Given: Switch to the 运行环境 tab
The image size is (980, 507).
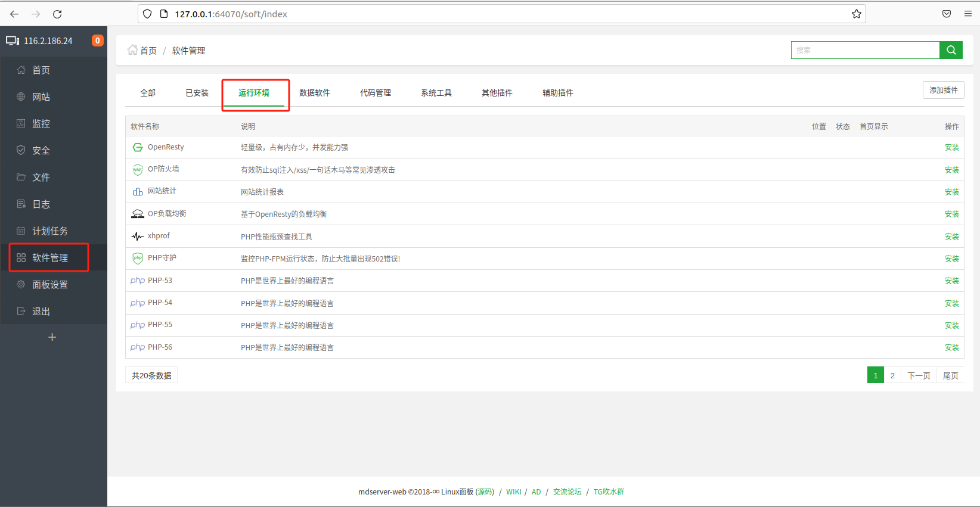Looking at the screenshot, I should (x=254, y=92).
